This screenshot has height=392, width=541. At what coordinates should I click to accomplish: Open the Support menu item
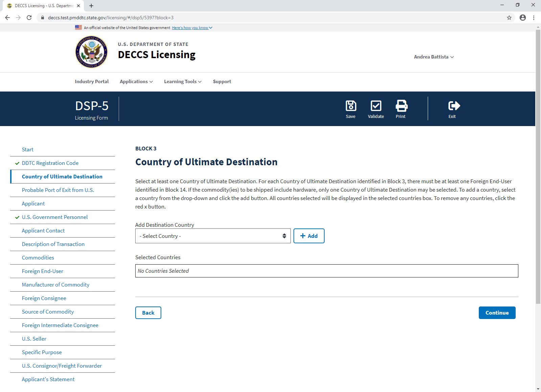[222, 81]
